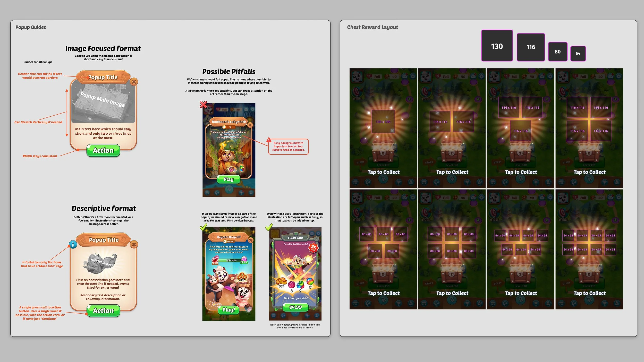Click the warning triangle on the red callout
The height and width of the screenshot is (362, 644).
click(269, 140)
